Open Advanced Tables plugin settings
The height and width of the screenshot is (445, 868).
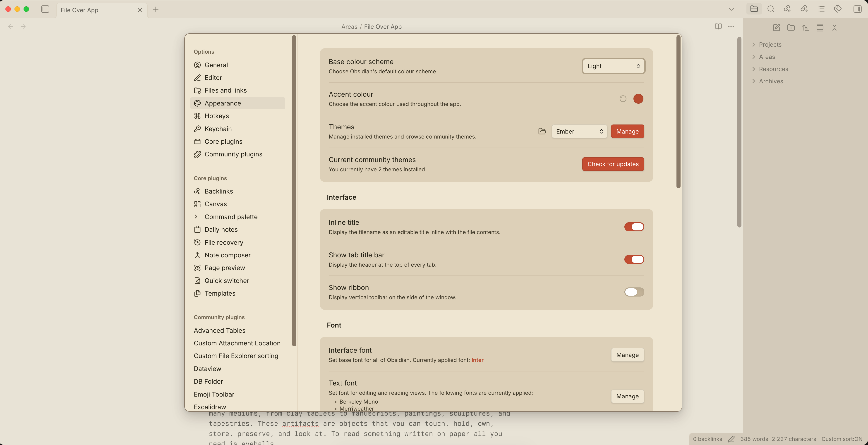pos(237,330)
